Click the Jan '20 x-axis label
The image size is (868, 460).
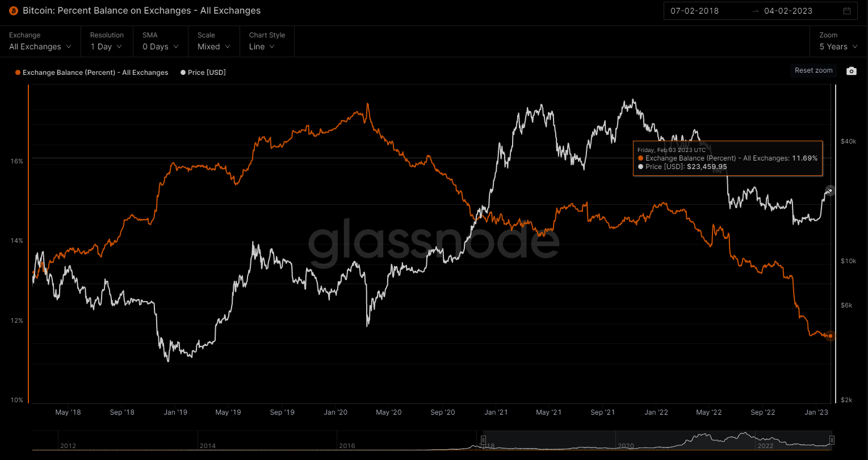[x=336, y=412]
